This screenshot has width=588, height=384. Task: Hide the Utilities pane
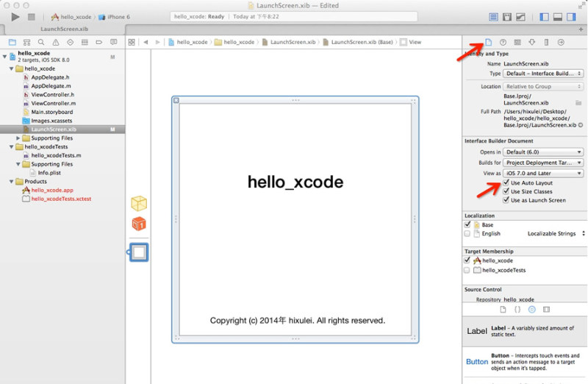(x=571, y=17)
